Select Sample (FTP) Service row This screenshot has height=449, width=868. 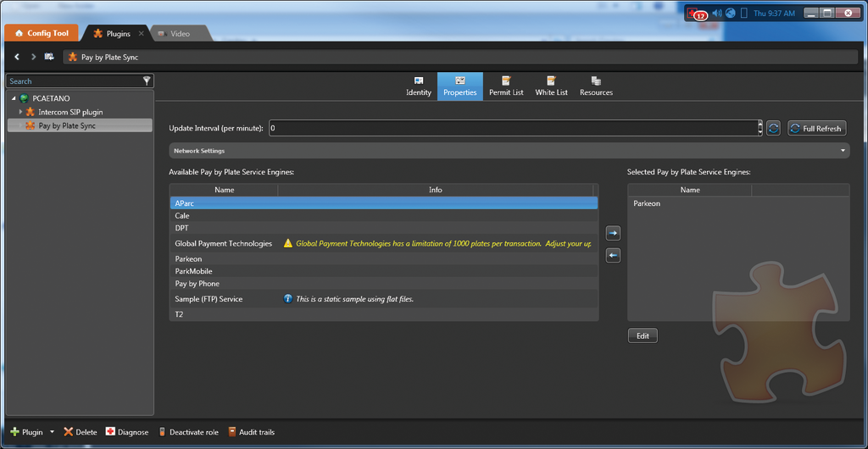pos(384,299)
